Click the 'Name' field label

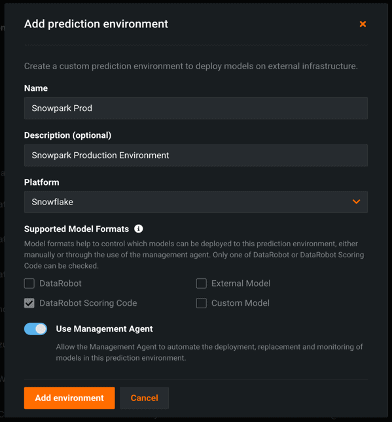click(36, 88)
